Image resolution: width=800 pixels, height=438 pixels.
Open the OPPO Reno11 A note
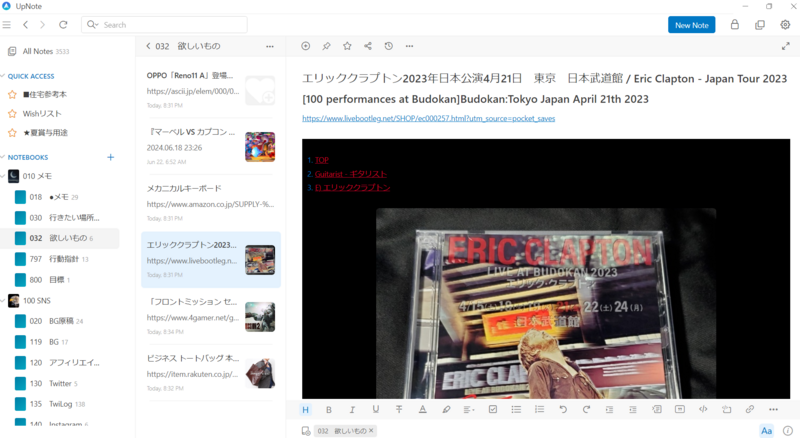[x=211, y=89]
